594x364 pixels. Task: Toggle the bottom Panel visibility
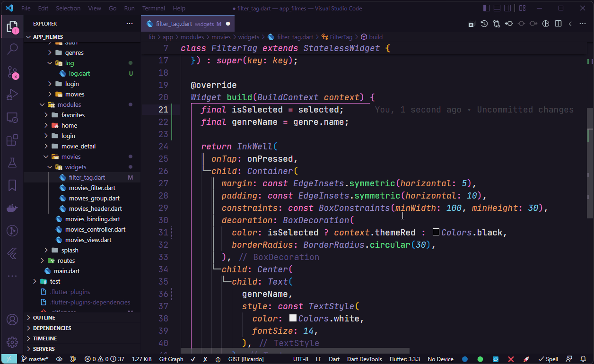pyautogui.click(x=497, y=8)
